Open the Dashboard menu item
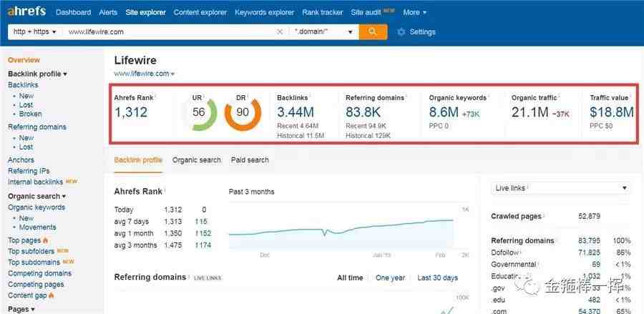This screenshot has height=314, width=644. click(x=73, y=12)
